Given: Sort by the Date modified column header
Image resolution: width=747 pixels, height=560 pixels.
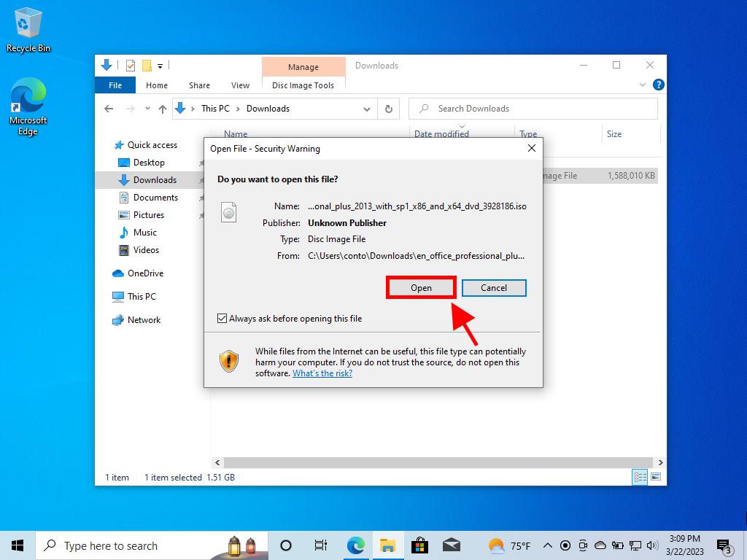Looking at the screenshot, I should (441, 134).
